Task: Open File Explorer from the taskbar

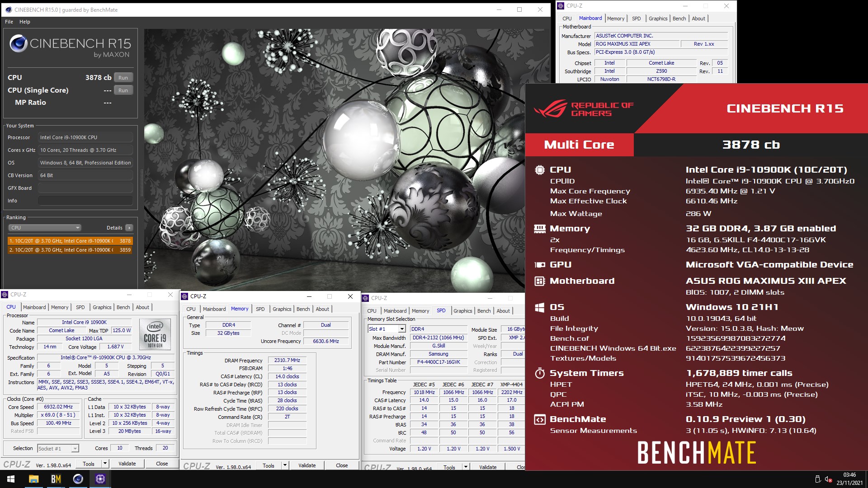Action: coord(33,479)
